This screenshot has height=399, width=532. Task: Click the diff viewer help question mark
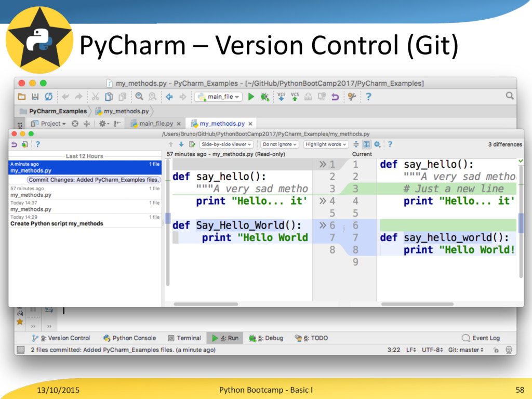390,144
